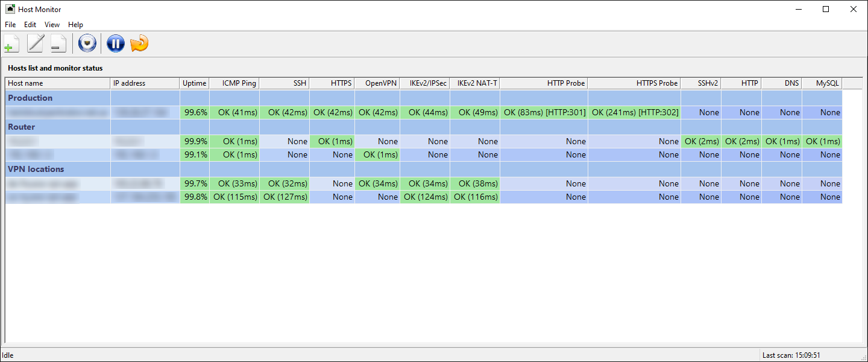Screen dimensions: 868x362
Task: Click the Host Monitor title bar app icon
Action: [x=10, y=9]
